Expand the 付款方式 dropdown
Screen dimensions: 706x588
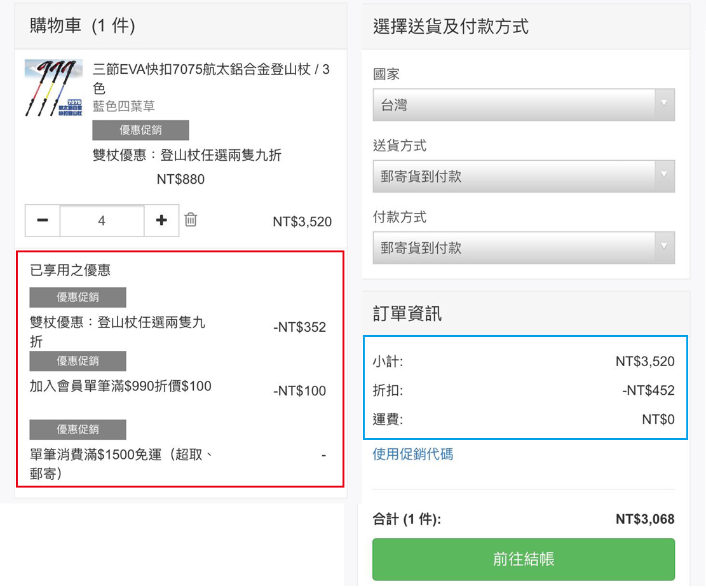click(523, 247)
